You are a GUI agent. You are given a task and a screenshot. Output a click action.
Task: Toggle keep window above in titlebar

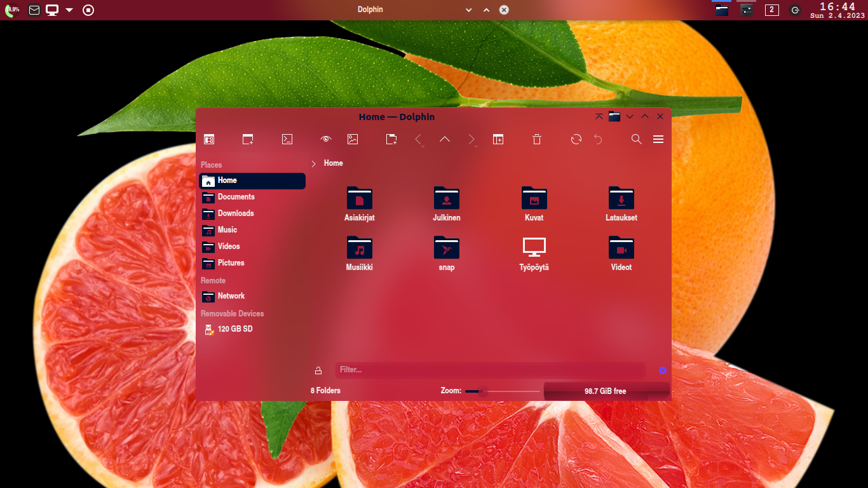(x=599, y=117)
